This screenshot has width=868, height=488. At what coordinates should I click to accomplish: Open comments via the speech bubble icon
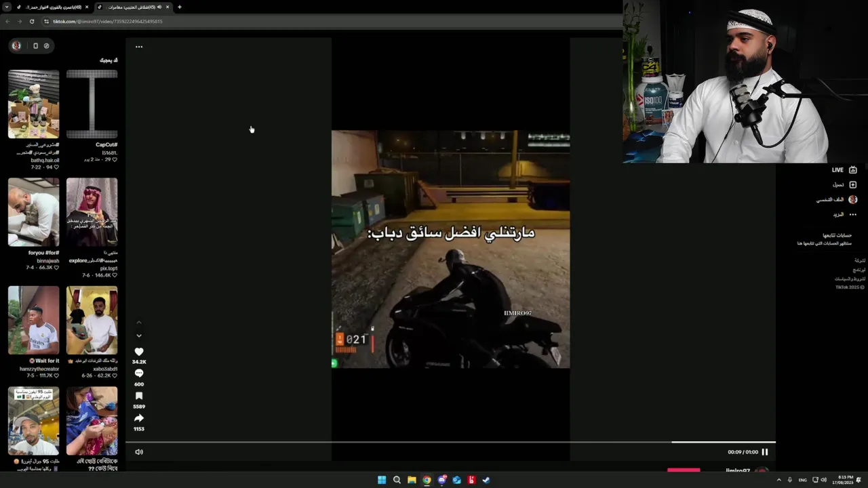click(139, 373)
